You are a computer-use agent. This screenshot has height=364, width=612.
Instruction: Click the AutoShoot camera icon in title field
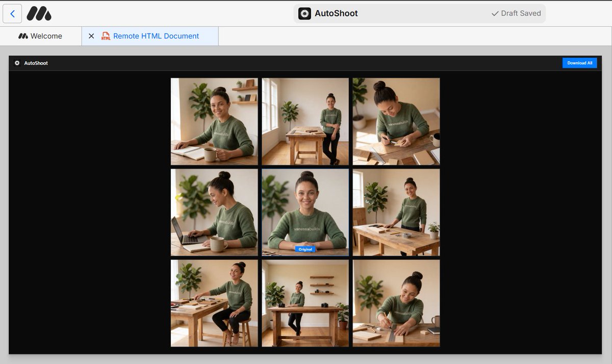point(304,14)
